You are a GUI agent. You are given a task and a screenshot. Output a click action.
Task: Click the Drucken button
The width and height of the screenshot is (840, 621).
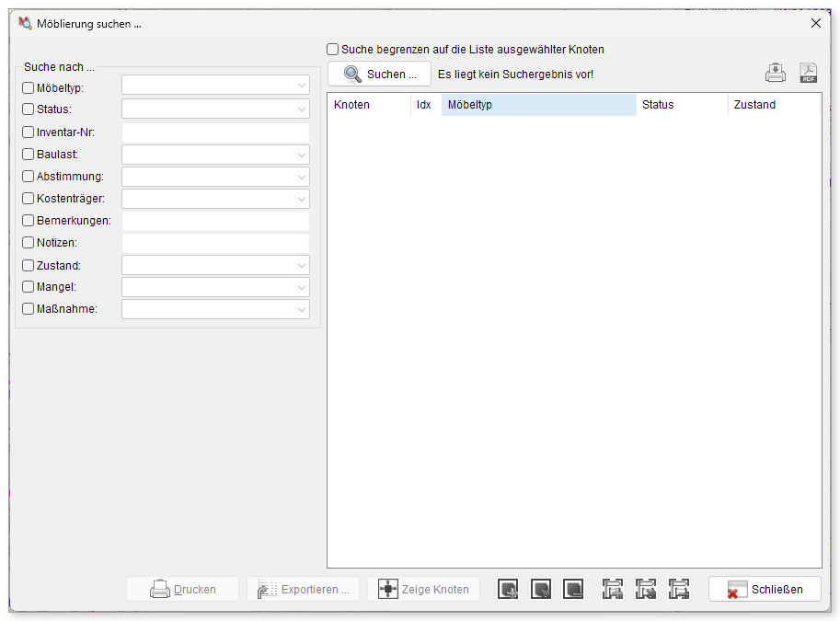[183, 590]
